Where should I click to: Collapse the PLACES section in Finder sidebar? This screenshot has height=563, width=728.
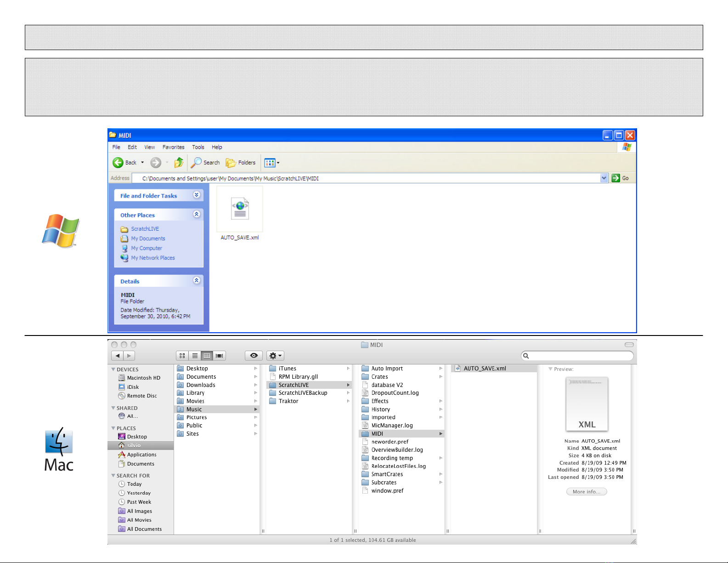(x=113, y=428)
